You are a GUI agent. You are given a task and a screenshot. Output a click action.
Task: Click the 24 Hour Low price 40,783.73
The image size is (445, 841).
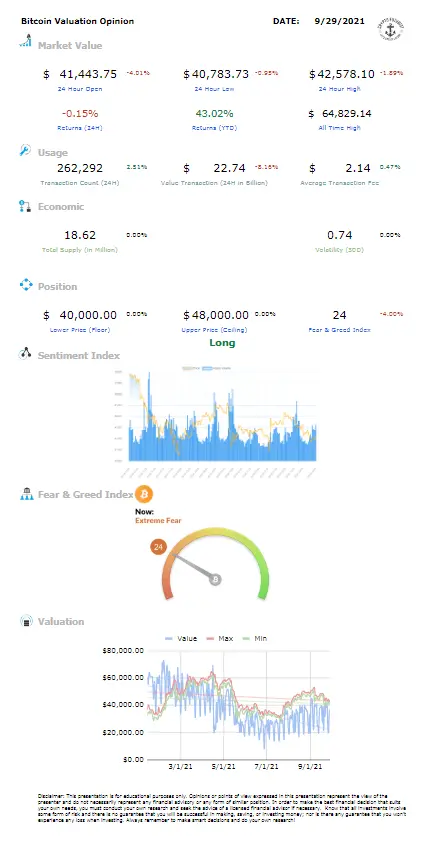pos(220,74)
